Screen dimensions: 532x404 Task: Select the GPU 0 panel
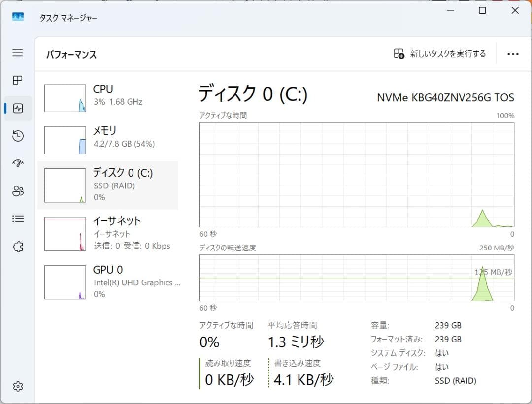108,281
